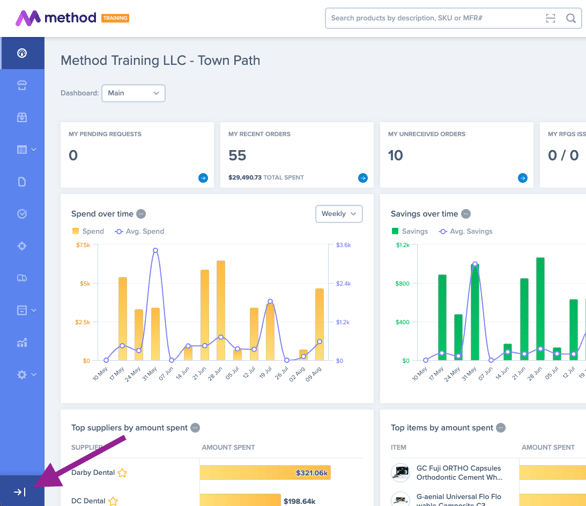Click the 55 recent orders count
Image resolution: width=586 pixels, height=506 pixels.
tap(237, 155)
